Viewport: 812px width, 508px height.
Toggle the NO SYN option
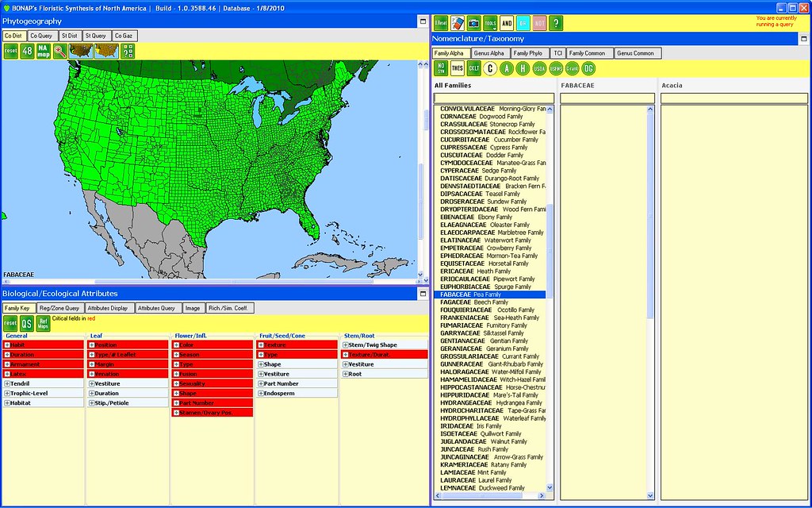[441, 68]
